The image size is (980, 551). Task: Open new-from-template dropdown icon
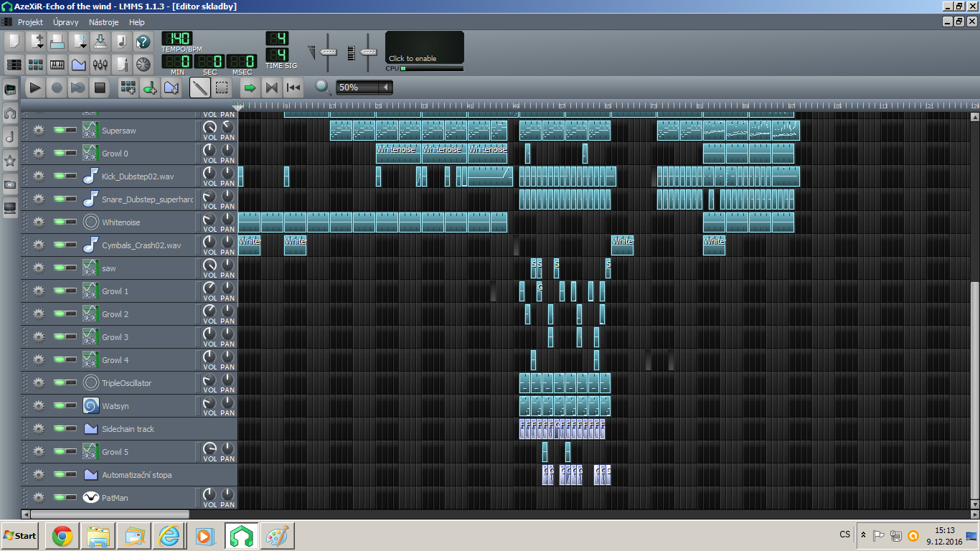[36, 41]
